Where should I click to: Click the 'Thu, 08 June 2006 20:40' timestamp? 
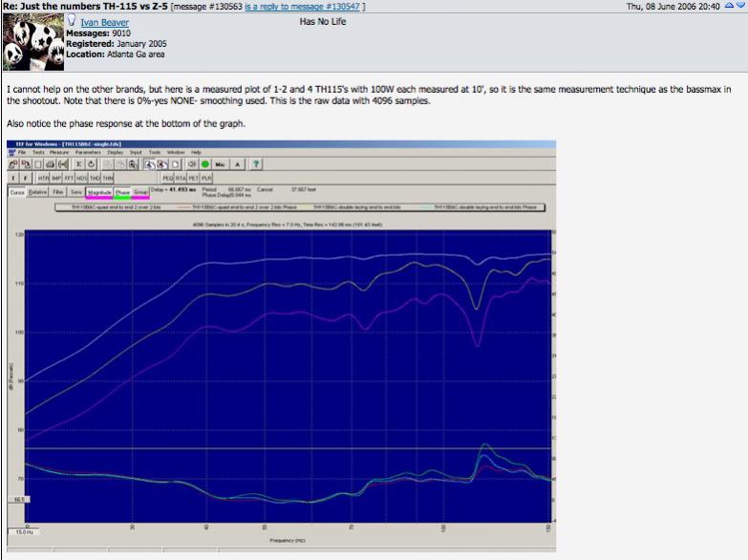tap(673, 6)
